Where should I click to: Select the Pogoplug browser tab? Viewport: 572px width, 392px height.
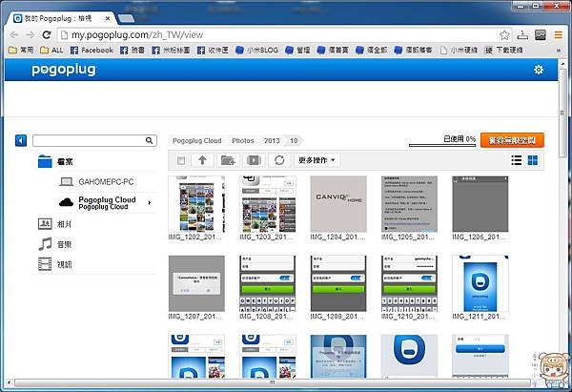(x=60, y=18)
